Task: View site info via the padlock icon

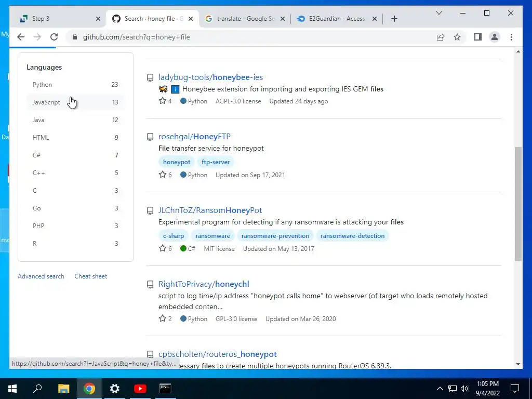Action: tap(75, 37)
